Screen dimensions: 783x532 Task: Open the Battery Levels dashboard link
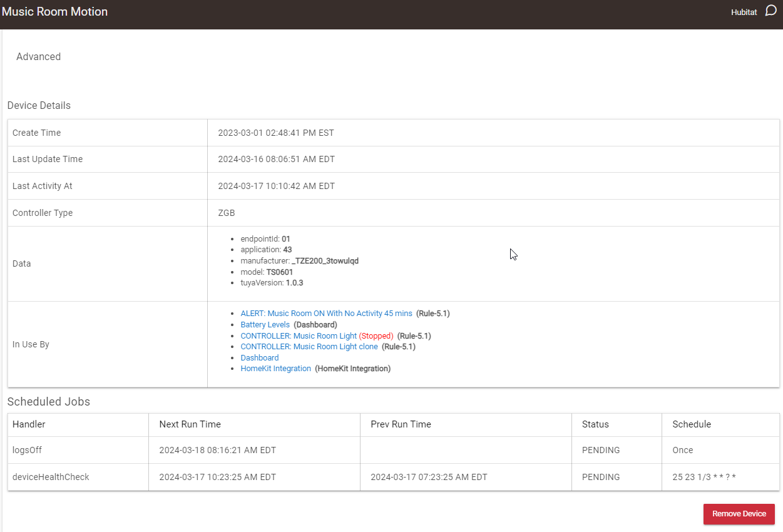[265, 325]
